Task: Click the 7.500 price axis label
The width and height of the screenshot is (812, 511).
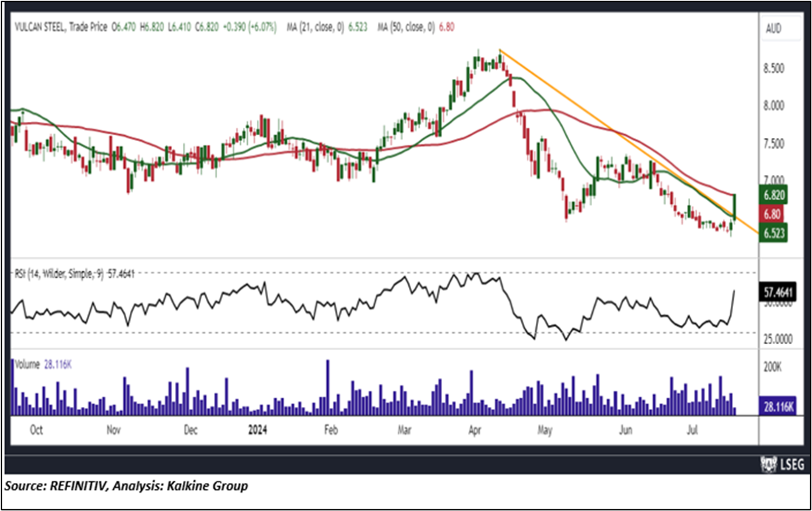Action: pyautogui.click(x=774, y=143)
